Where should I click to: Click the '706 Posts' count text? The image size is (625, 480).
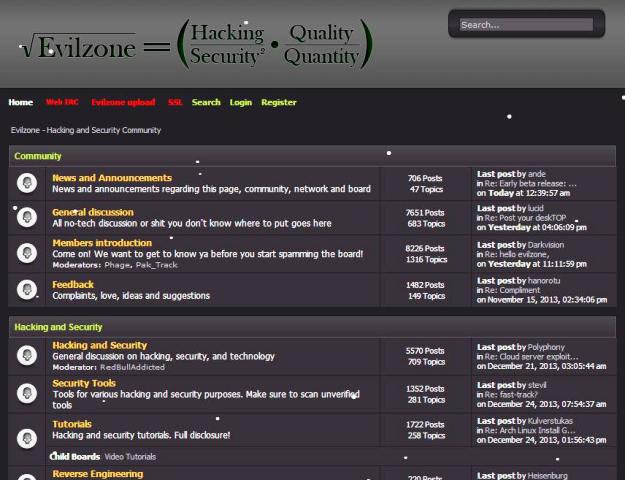point(425,178)
